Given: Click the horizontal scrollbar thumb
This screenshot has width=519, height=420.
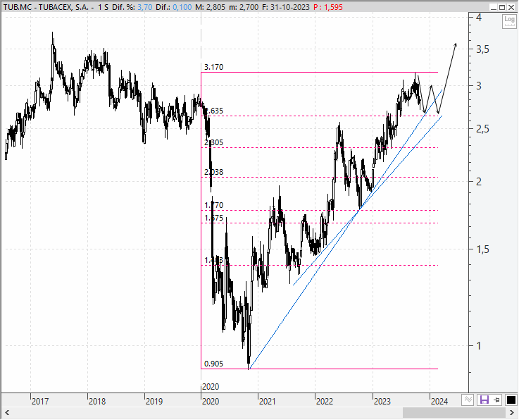Looking at the screenshot, I should [x=454, y=413].
